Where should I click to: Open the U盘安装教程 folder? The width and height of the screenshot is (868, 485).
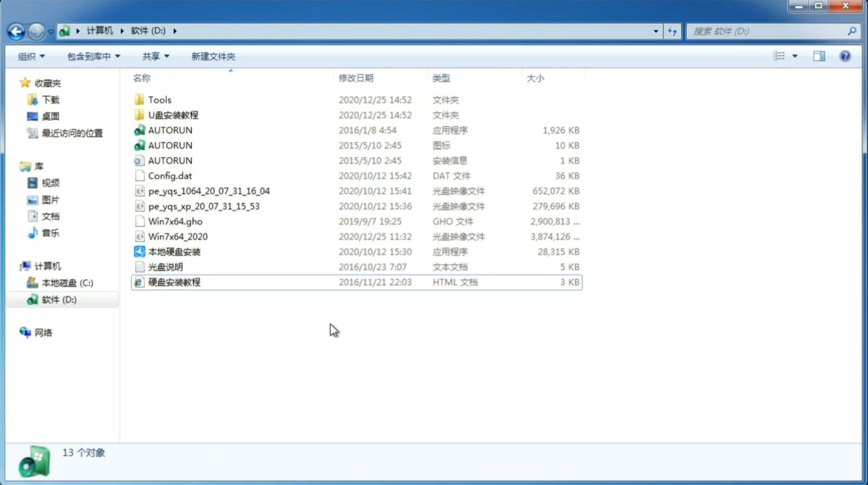coord(173,115)
